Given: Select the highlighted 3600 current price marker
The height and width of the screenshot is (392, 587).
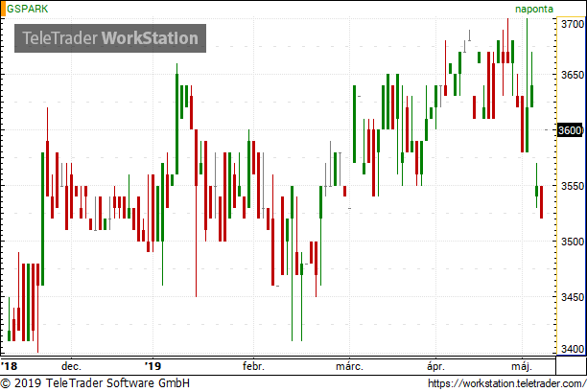Looking at the screenshot, I should coord(570,130).
